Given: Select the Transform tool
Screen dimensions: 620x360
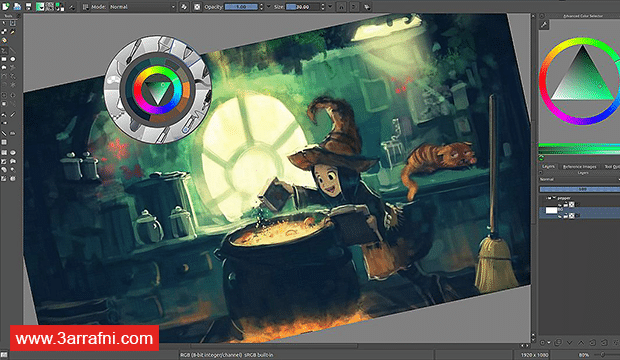Looking at the screenshot, I should click(x=4, y=104).
